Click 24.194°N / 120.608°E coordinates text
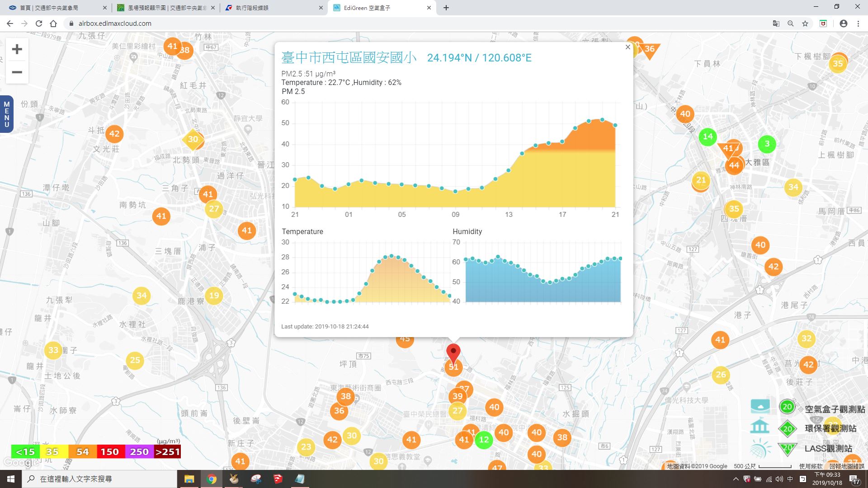This screenshot has width=868, height=488. coord(479,58)
